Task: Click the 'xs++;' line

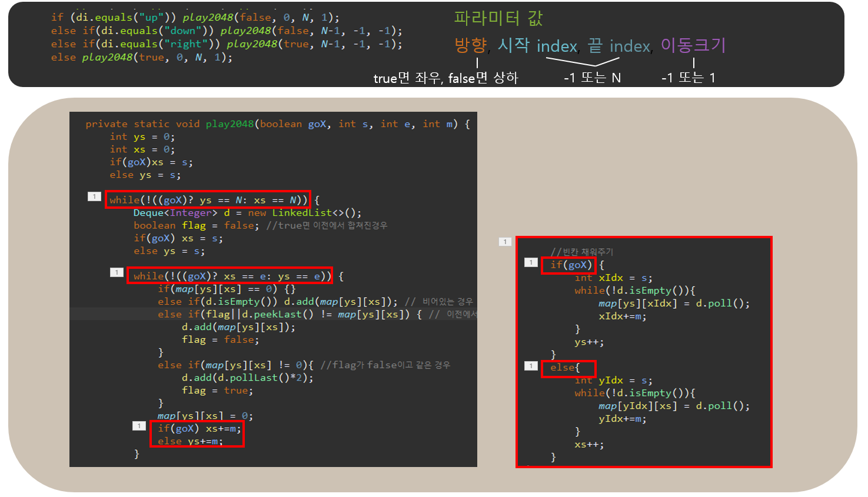Action: point(589,444)
